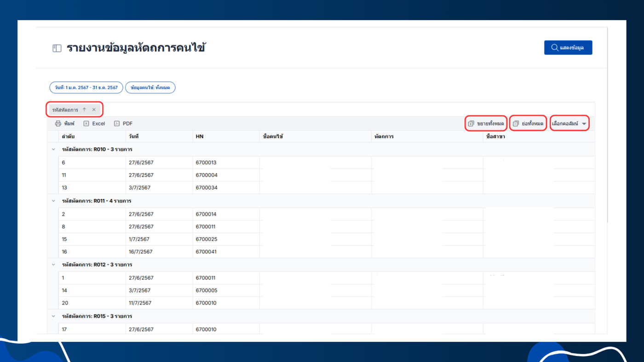This screenshot has width=644, height=362.
Task: Click sequence number 6 in R010 group
Action: pyautogui.click(x=92, y=163)
